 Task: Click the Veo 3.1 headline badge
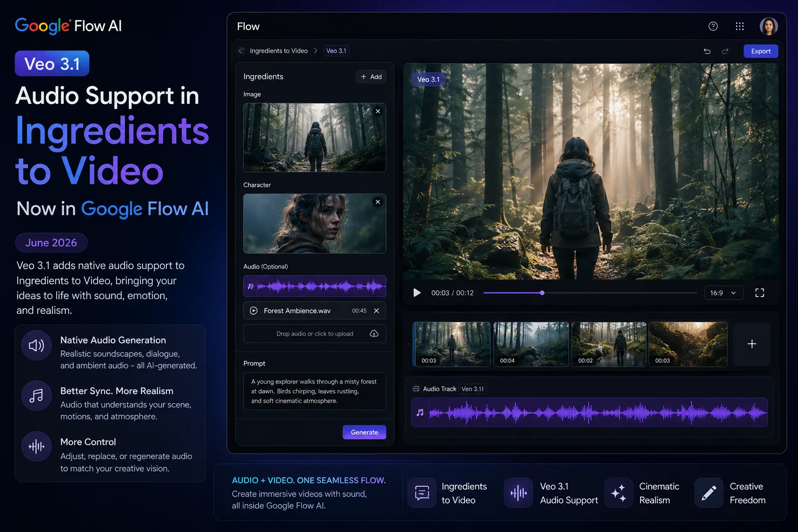coord(52,63)
